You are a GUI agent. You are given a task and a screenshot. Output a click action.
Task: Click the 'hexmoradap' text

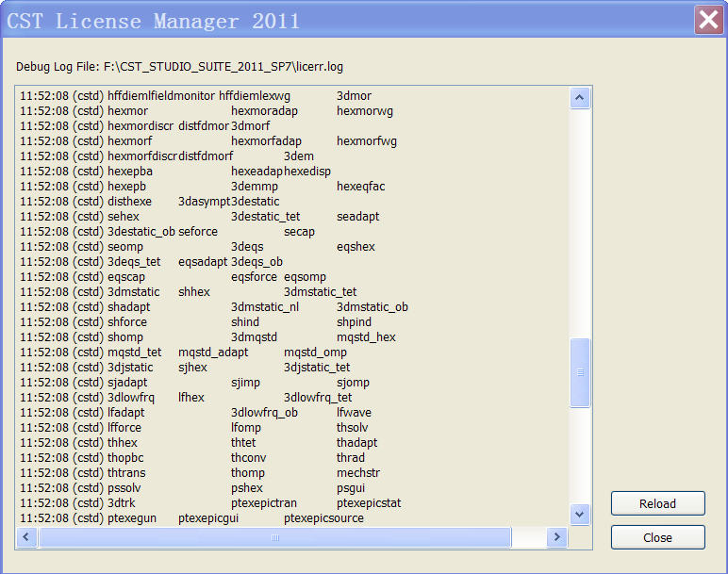click(x=264, y=111)
